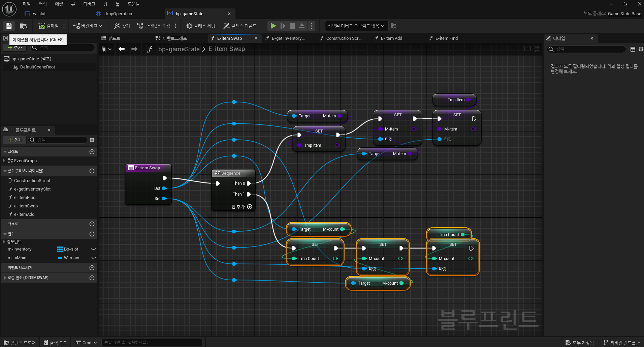Screen dimensions: 644x347
Task: Open the debug object selection dropdown
Action: tap(356, 26)
